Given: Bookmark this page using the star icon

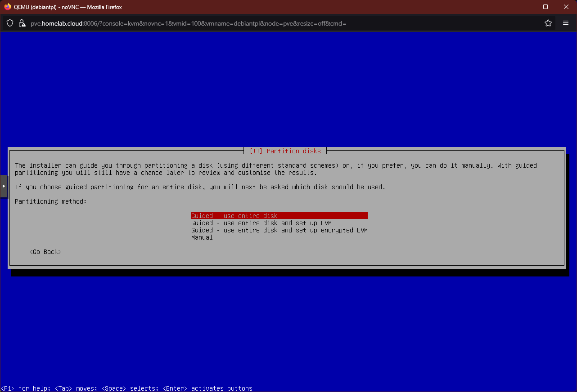Looking at the screenshot, I should pos(548,23).
